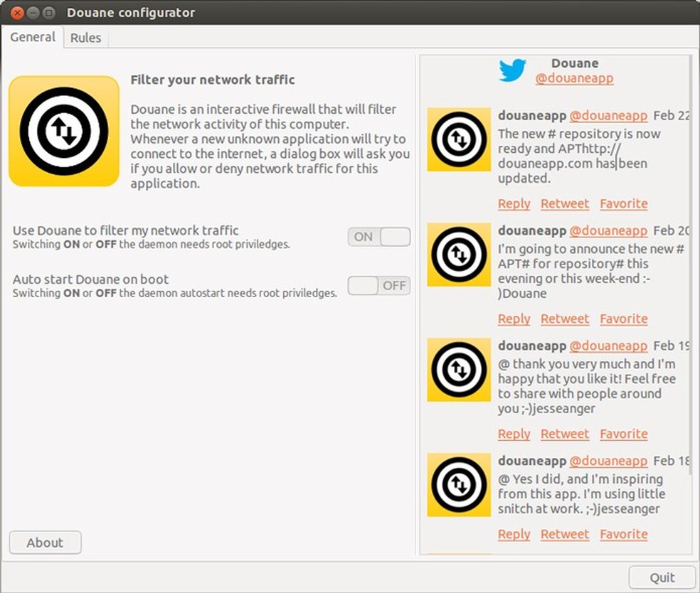Image resolution: width=700 pixels, height=593 pixels.
Task: Reply to the Feb 19 thank you tweet
Action: coord(514,434)
